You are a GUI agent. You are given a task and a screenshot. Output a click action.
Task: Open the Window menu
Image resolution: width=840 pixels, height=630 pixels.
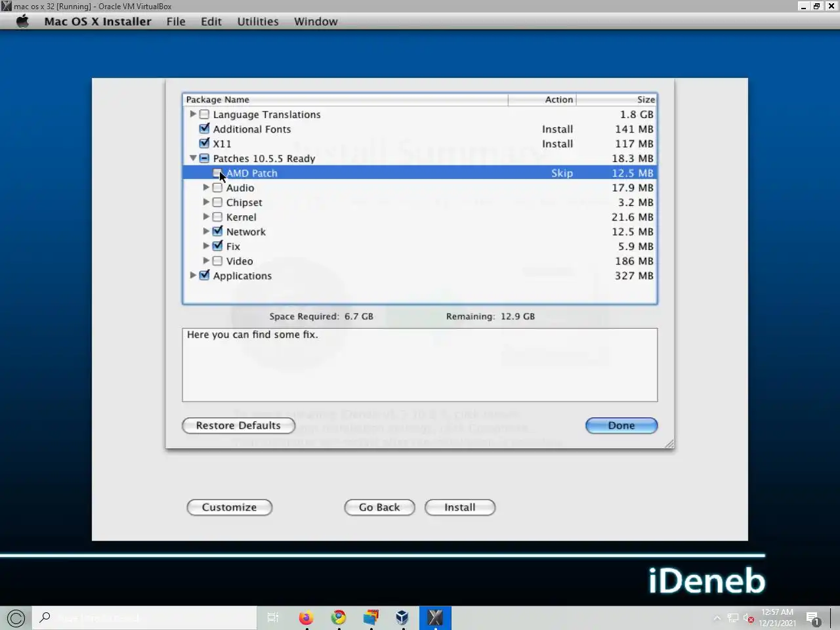click(316, 21)
